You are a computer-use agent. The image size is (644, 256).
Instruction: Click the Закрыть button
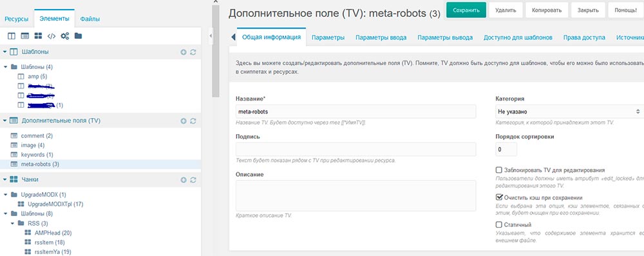(588, 10)
